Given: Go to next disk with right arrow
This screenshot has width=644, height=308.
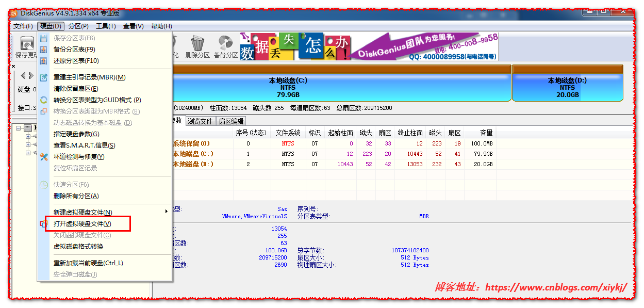Looking at the screenshot, I should pyautogui.click(x=31, y=76).
